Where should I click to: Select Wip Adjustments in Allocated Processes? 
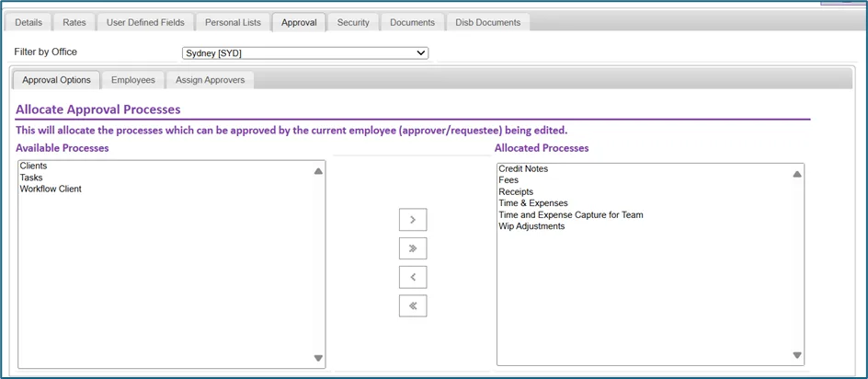pyautogui.click(x=531, y=226)
